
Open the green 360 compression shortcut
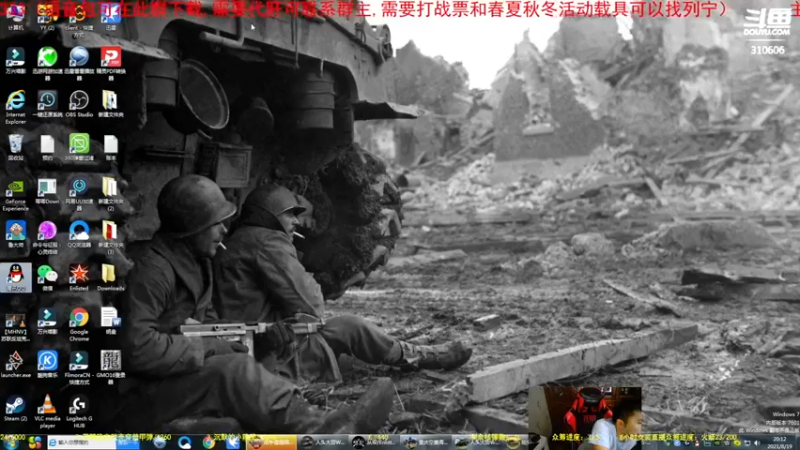(79, 147)
